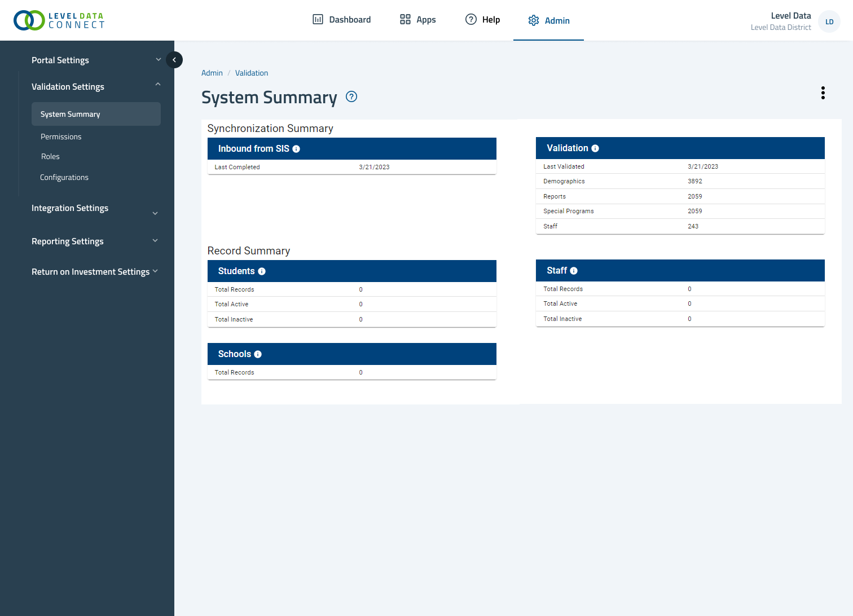This screenshot has height=616, width=853.
Task: Click info icon next to Staff header
Action: [x=574, y=271]
